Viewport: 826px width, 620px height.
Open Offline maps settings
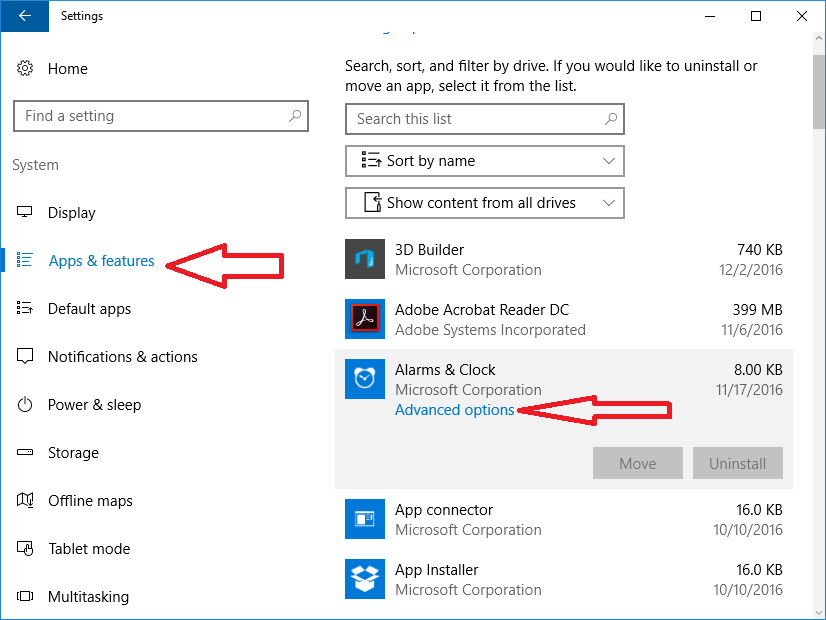click(x=89, y=500)
